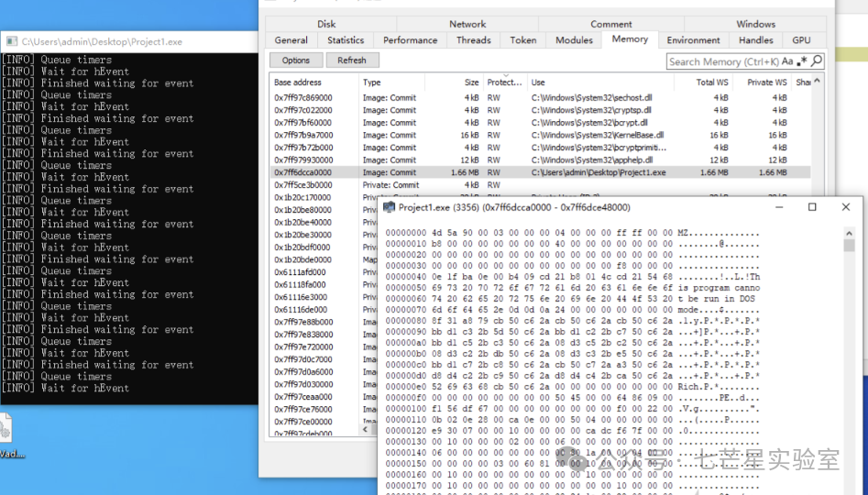Select row 0x7ff5ce3b0000 Private: Commit
The image size is (868, 495).
coord(540,185)
